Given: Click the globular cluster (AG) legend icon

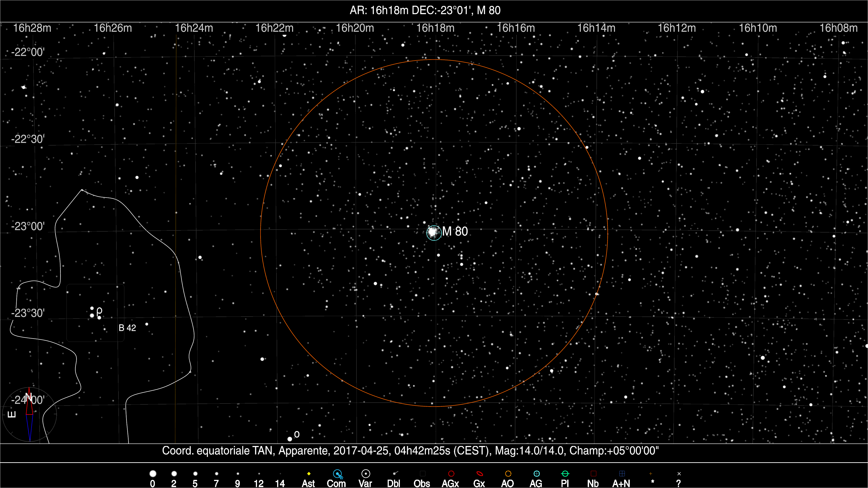Looking at the screenshot, I should pos(536,474).
